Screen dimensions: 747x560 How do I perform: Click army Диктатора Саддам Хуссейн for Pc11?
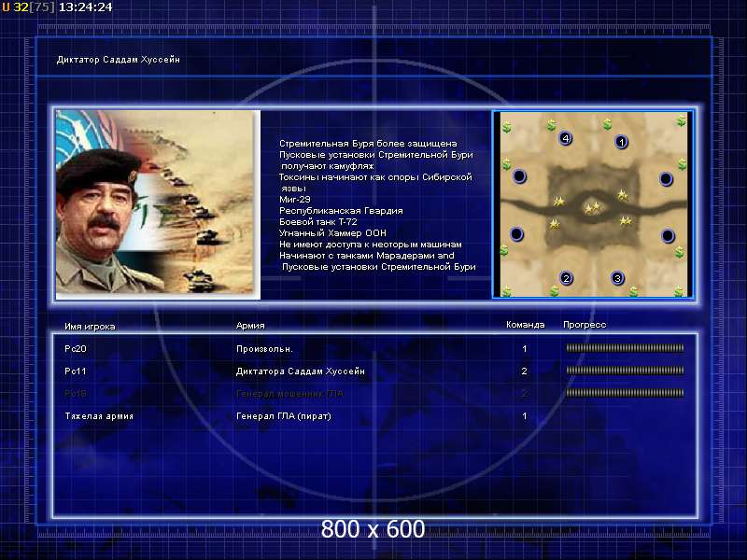pyautogui.click(x=300, y=371)
